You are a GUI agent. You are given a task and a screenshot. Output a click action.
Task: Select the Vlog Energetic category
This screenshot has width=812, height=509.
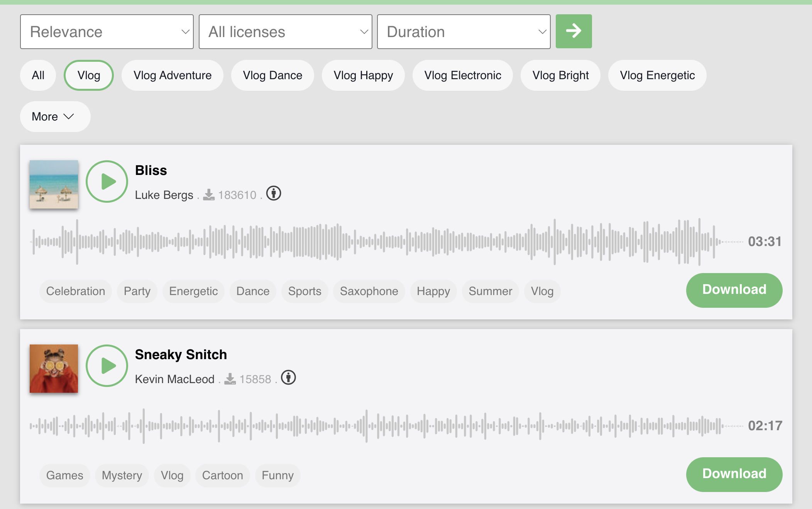(x=657, y=75)
